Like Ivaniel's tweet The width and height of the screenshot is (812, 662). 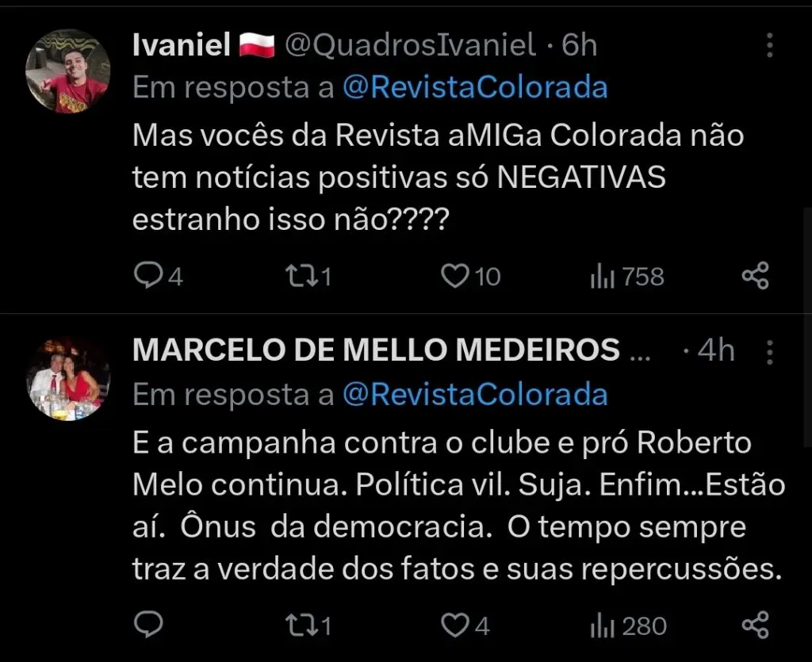pos(454,276)
